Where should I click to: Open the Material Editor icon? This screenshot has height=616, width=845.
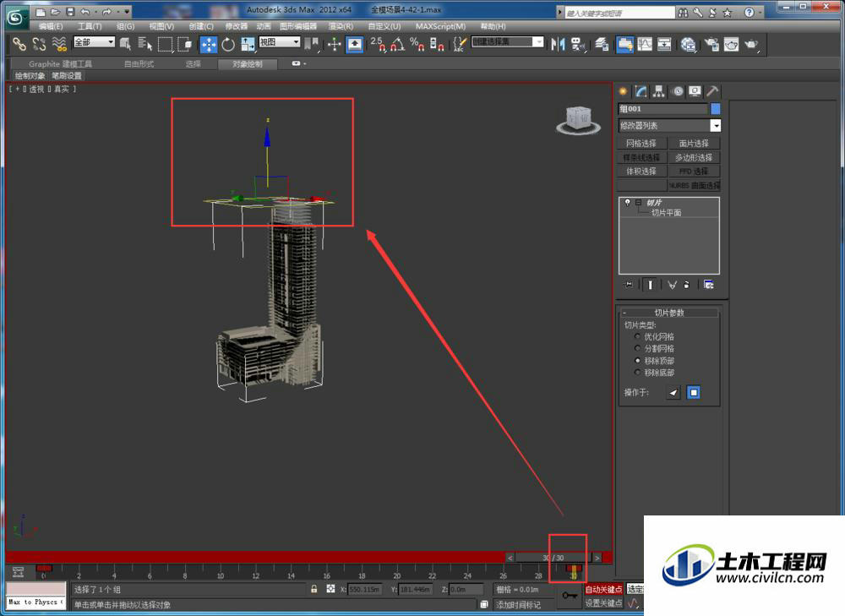[688, 44]
